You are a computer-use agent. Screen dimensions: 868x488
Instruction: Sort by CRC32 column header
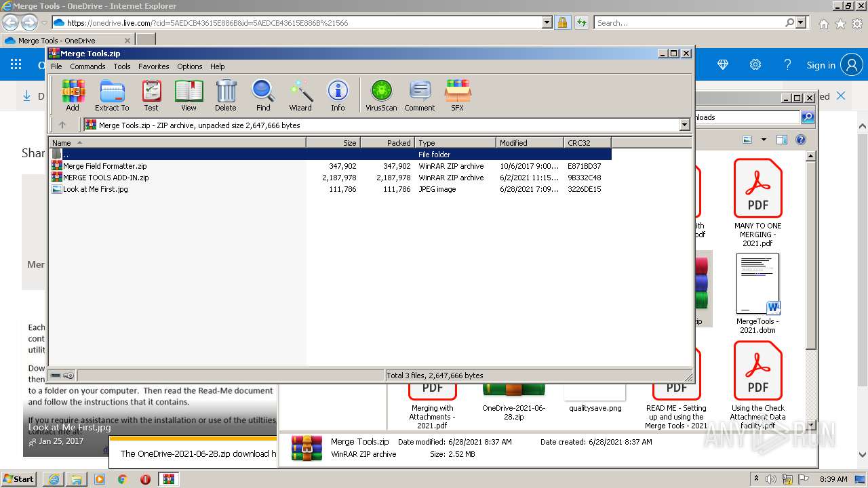coord(587,142)
